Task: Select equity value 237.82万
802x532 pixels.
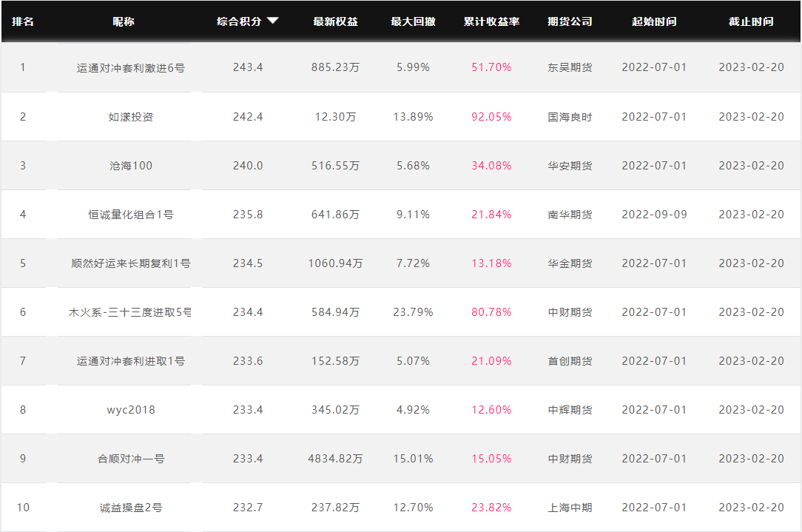Action: point(336,508)
